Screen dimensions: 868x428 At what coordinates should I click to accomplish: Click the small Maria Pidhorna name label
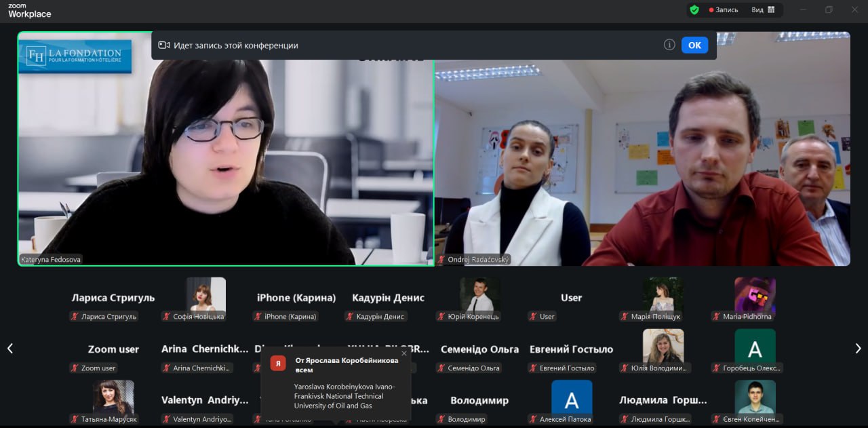(x=747, y=316)
